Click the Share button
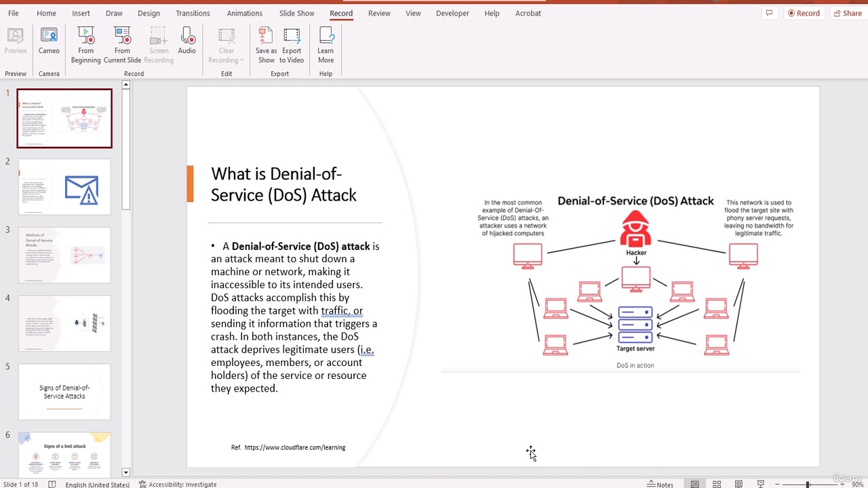Viewport: 868px width, 488px height. [x=847, y=13]
